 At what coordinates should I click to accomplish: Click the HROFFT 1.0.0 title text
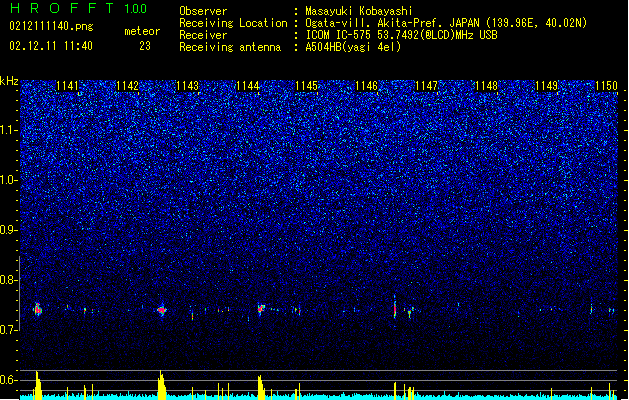coord(78,8)
